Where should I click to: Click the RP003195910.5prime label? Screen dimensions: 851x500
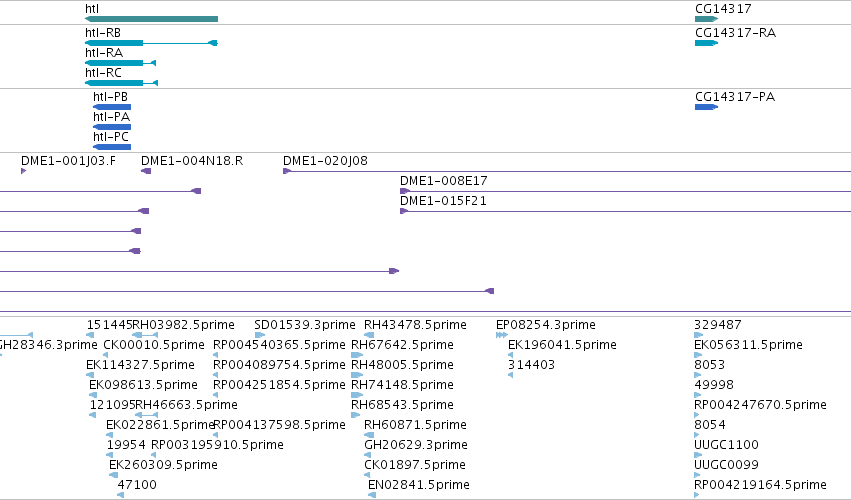tap(217, 445)
